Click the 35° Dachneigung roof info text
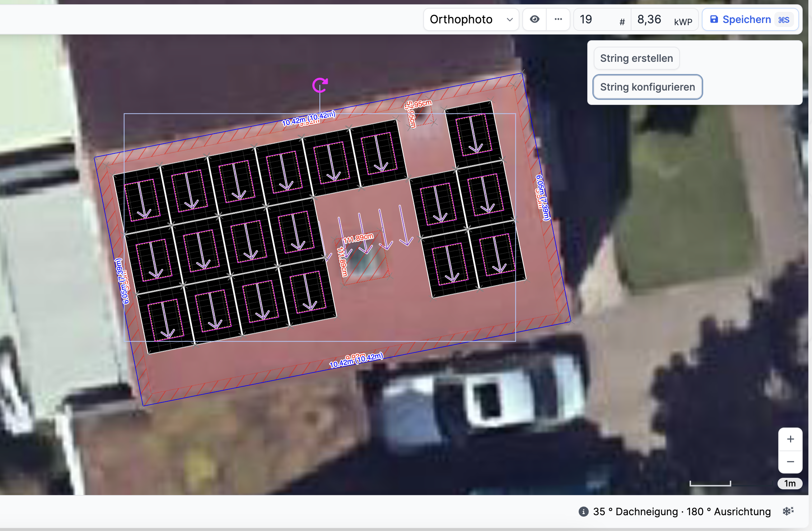 pyautogui.click(x=635, y=511)
